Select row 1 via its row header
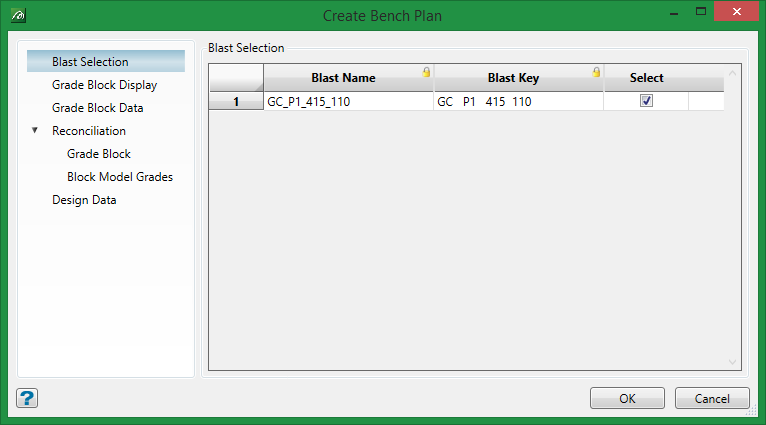Image resolution: width=766 pixels, height=425 pixels. [x=236, y=101]
